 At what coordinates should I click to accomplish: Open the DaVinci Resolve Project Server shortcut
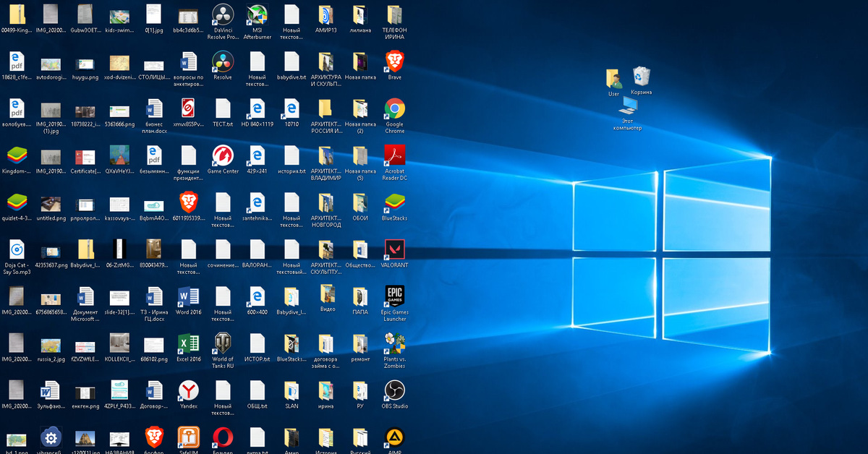click(222, 15)
